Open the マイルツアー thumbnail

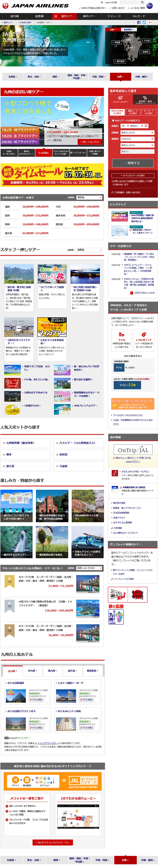(x=52, y=327)
